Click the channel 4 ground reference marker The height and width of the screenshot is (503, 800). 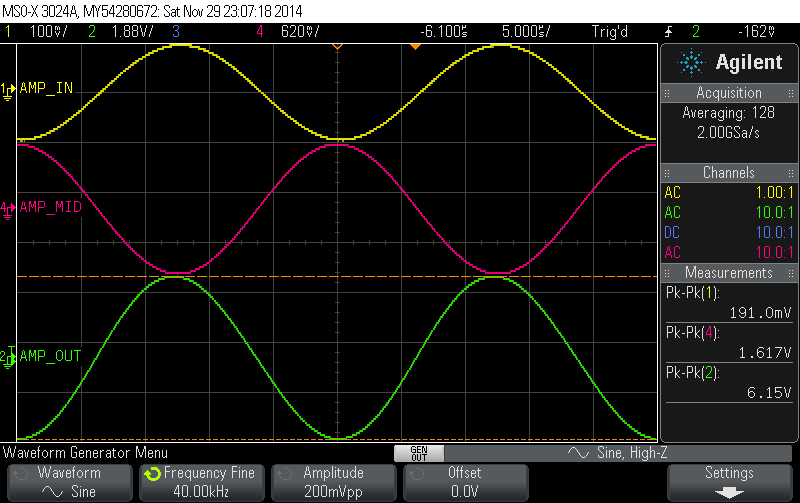click(8, 210)
